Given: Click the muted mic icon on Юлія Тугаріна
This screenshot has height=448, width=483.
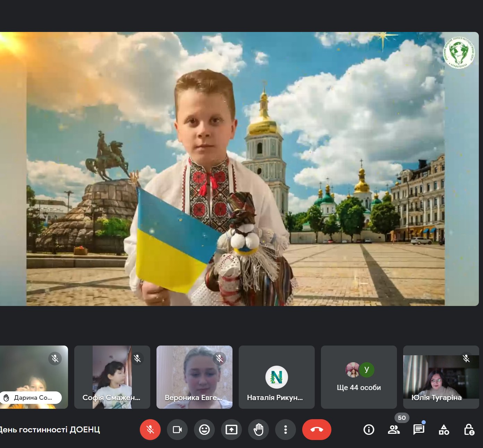Looking at the screenshot, I should tap(466, 358).
